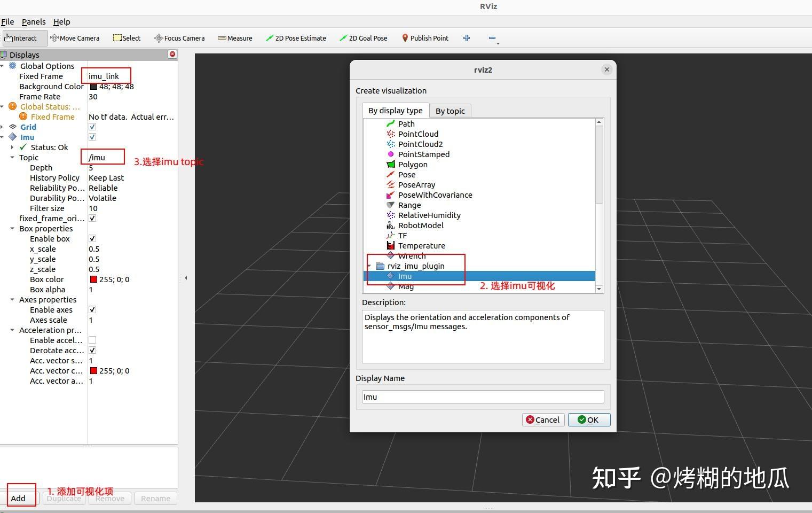This screenshot has width=812, height=513.
Task: Choose the Focus Camera tool
Action: click(179, 38)
